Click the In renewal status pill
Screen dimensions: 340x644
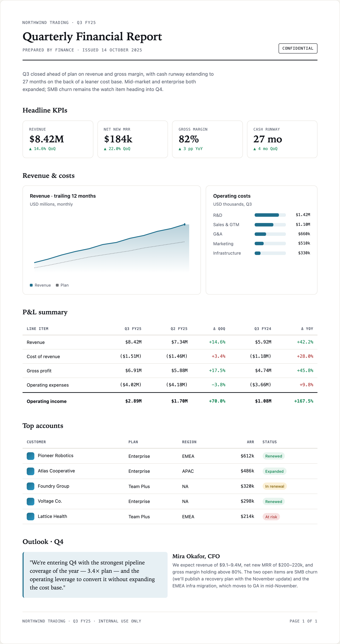coord(275,486)
